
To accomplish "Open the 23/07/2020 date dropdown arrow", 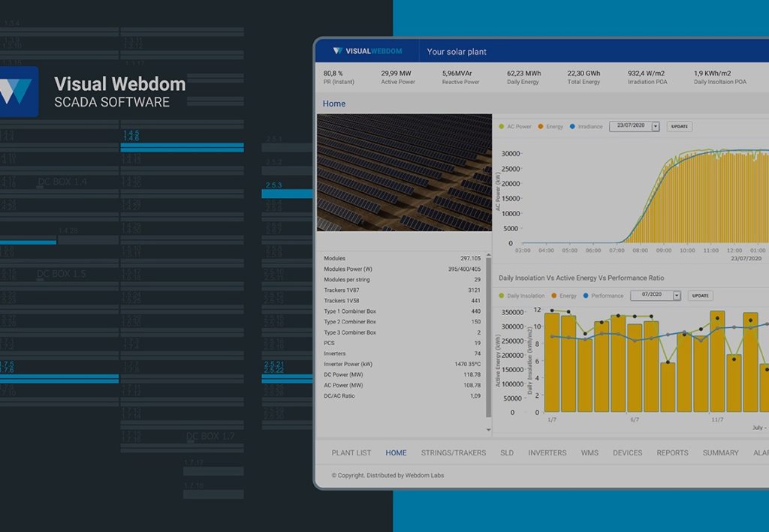I will [655, 126].
